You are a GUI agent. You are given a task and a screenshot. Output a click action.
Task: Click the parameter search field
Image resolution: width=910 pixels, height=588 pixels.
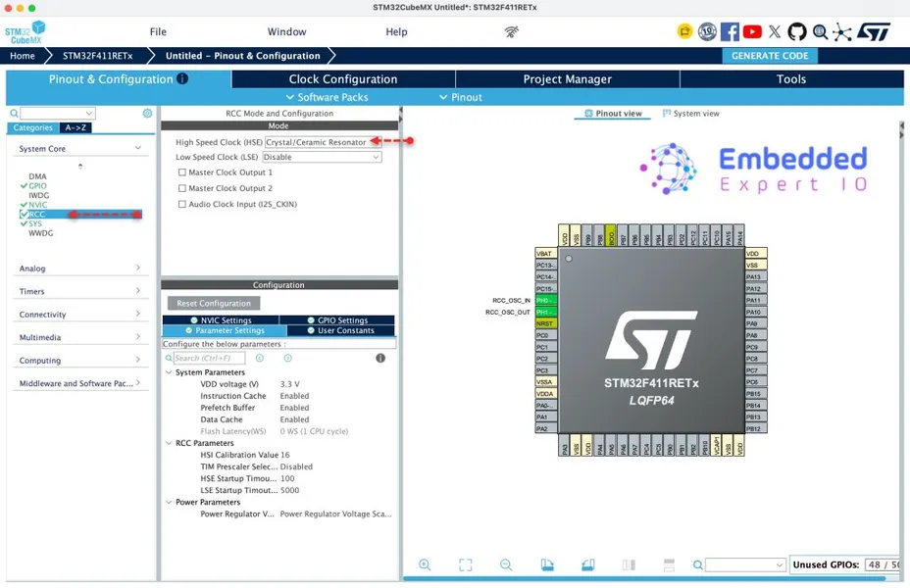click(209, 358)
